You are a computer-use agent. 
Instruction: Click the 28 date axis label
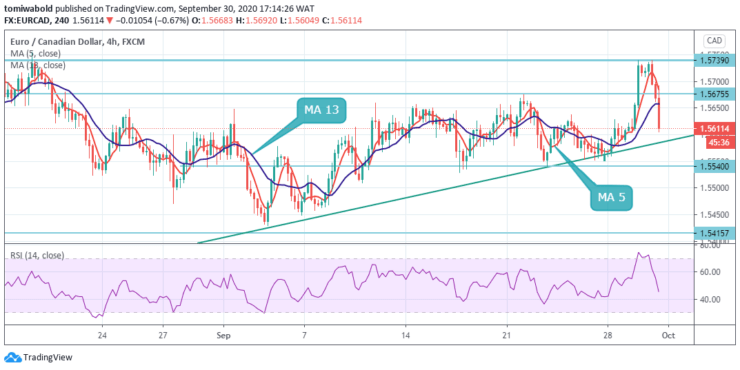(x=608, y=336)
